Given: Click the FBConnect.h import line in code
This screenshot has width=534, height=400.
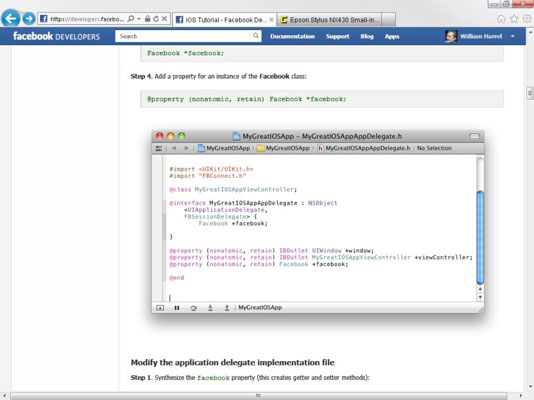Looking at the screenshot, I should (x=207, y=176).
